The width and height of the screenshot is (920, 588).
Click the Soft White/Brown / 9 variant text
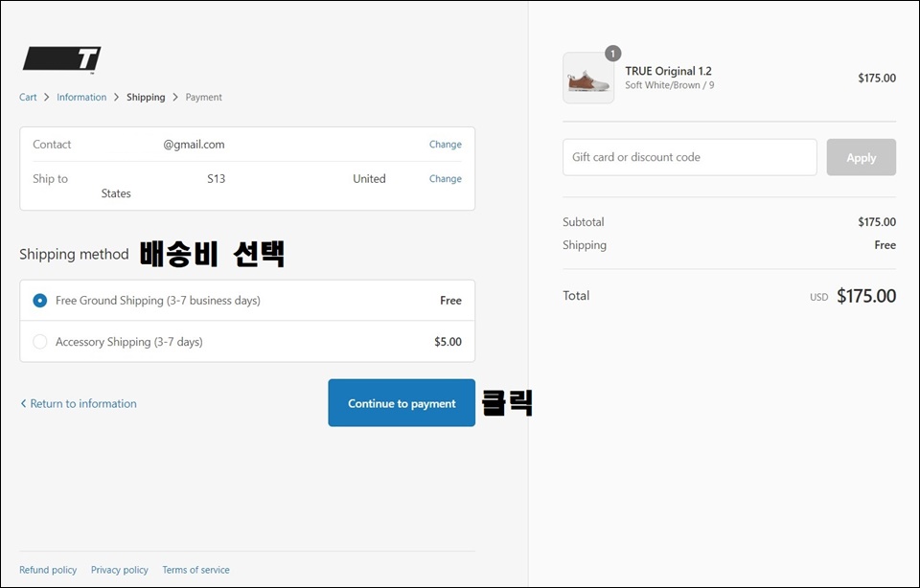click(670, 85)
